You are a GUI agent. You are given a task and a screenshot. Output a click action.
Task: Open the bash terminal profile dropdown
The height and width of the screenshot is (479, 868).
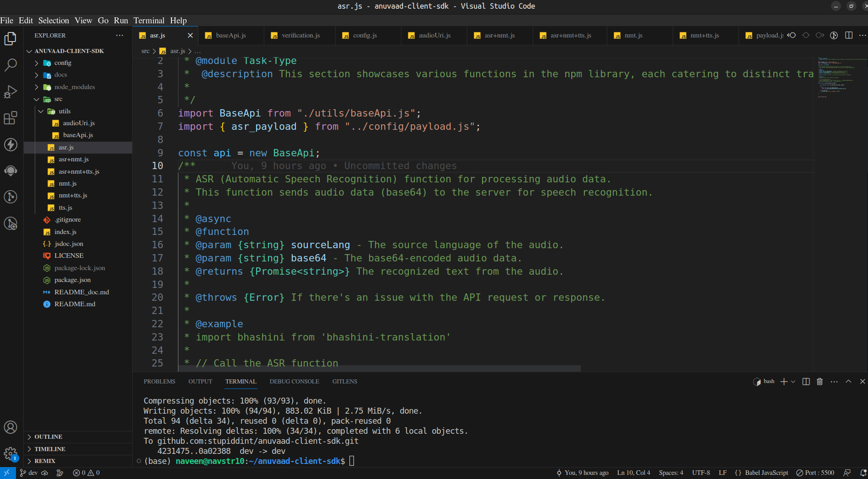coord(793,381)
